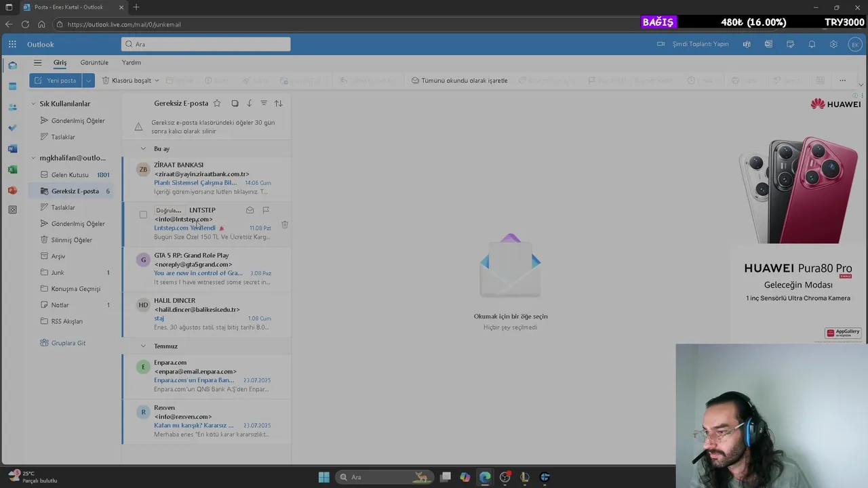The image size is (868, 488).
Task: Open the filter messages icon
Action: tap(264, 103)
